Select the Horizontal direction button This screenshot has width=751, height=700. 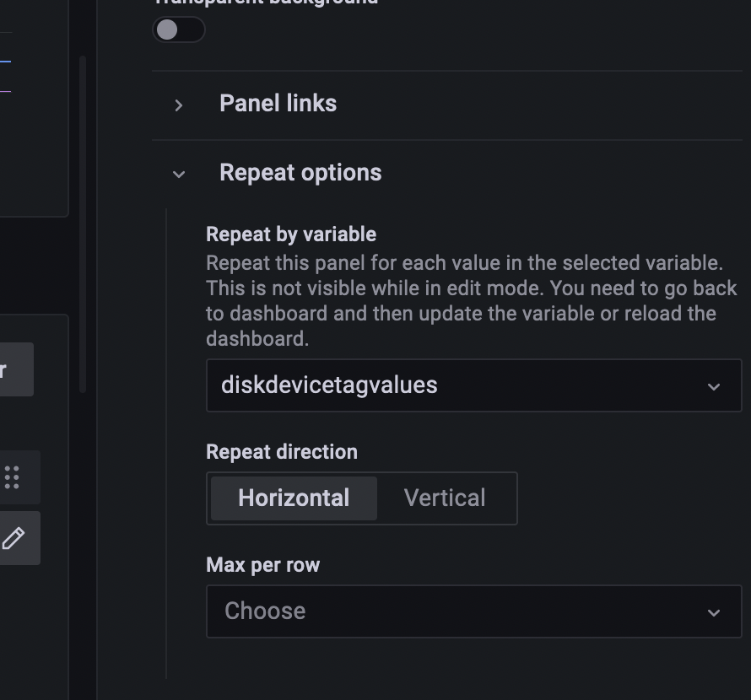(x=293, y=498)
